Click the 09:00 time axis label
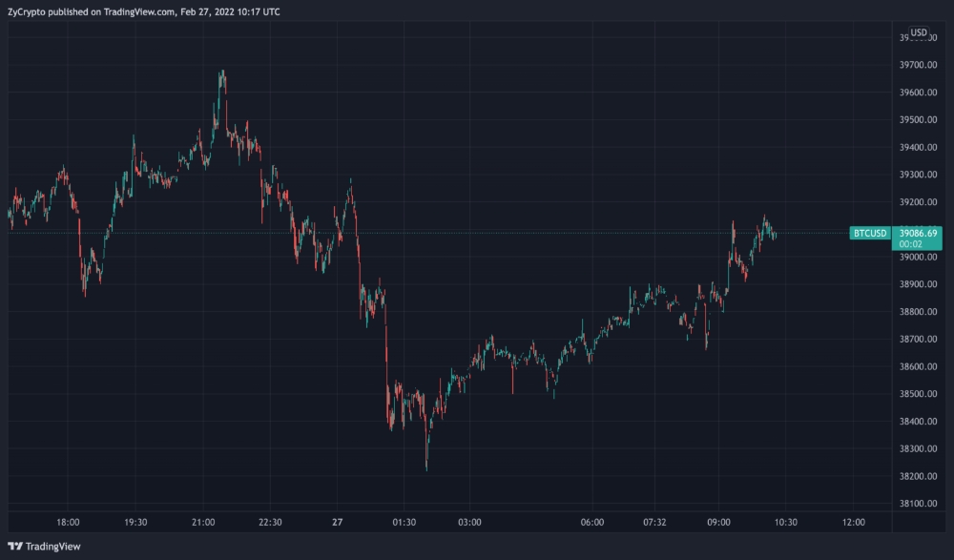 click(718, 522)
